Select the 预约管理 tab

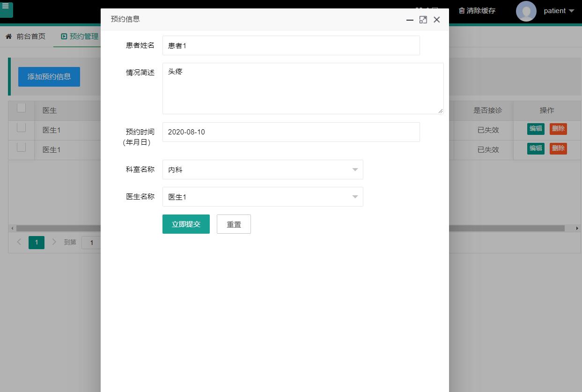(x=82, y=36)
